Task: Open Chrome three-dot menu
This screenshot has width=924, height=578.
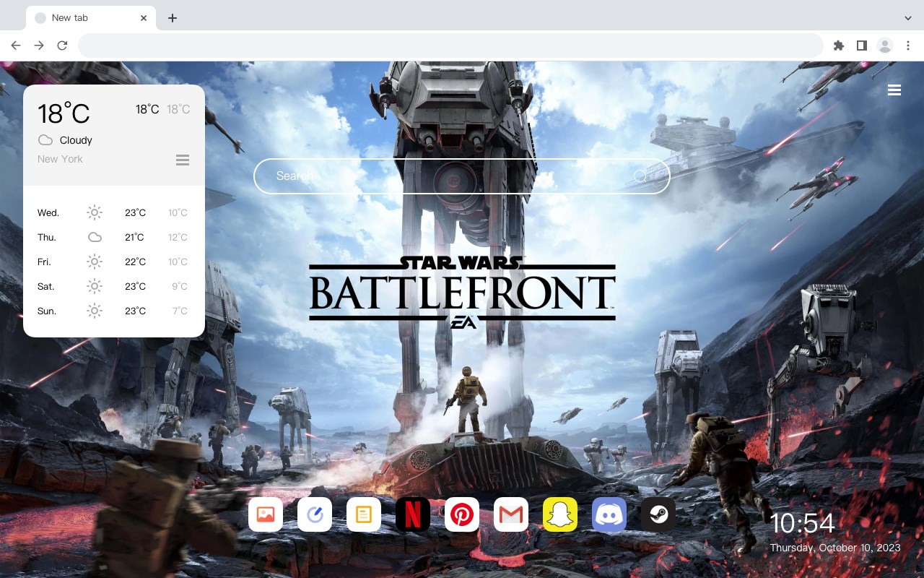Action: (x=908, y=46)
